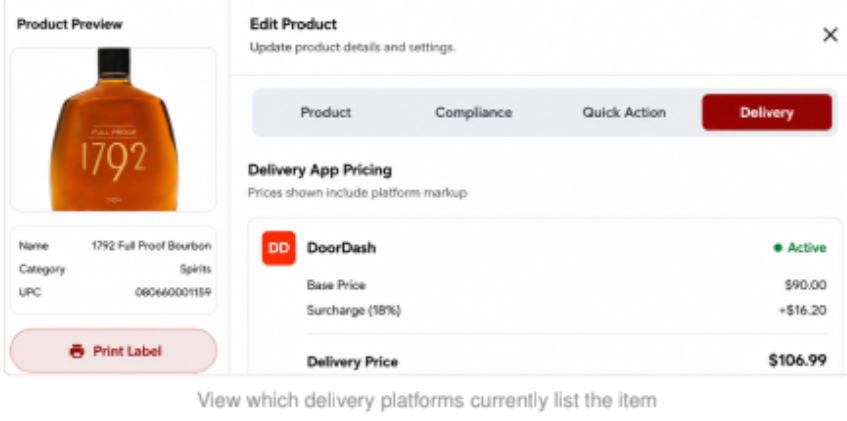Screen dimensions: 847x421
Task: Switch to the Compliance tab
Action: point(474,112)
